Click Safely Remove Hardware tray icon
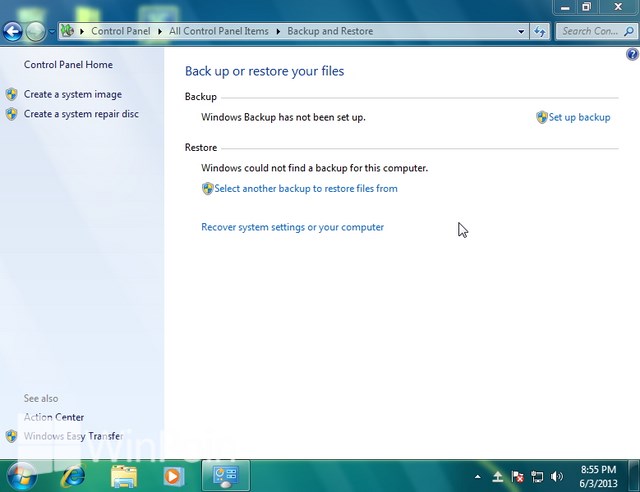This screenshot has height=492, width=640. tap(498, 476)
